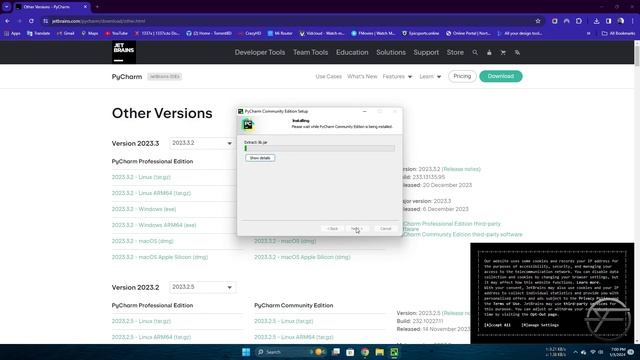Open the Team Tools menu
The width and height of the screenshot is (640, 360).
(311, 52)
